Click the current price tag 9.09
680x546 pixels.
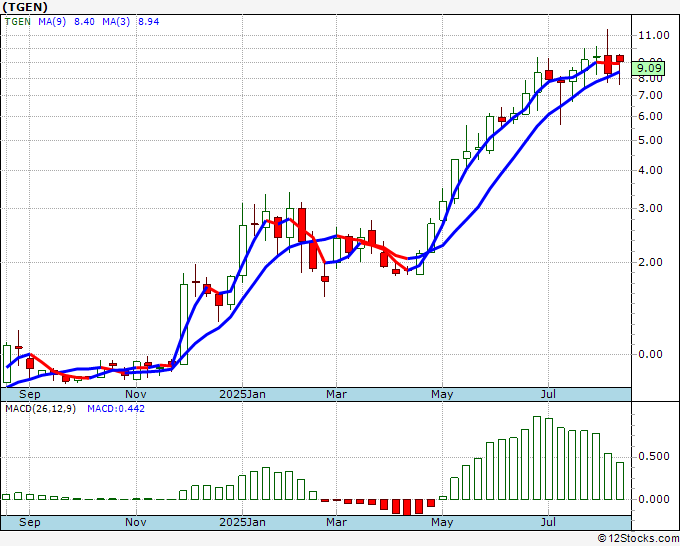(x=648, y=68)
